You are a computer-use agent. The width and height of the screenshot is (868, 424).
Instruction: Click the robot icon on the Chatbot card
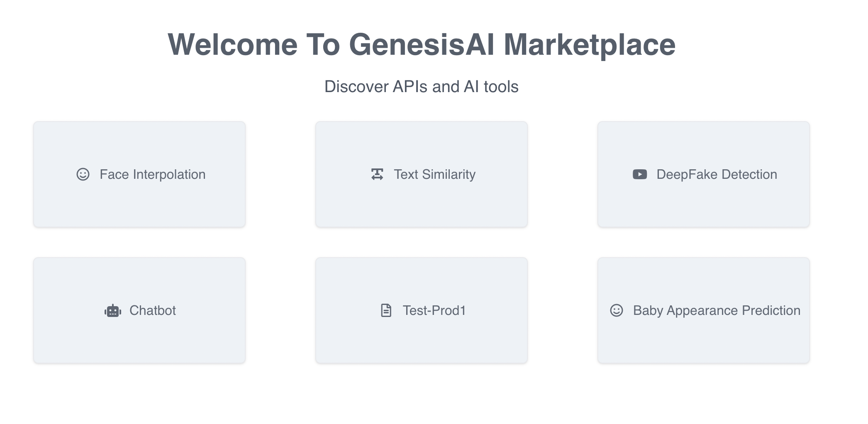pyautogui.click(x=113, y=310)
